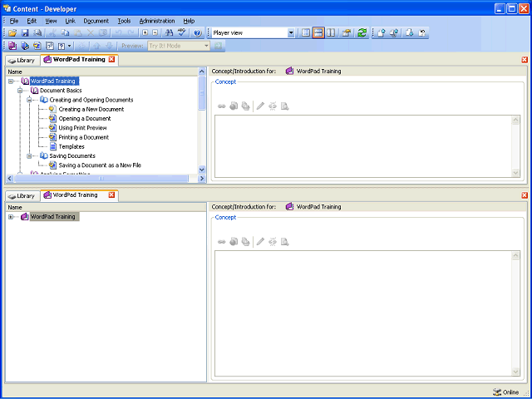Select Creating a New Document topic
The width and height of the screenshot is (532, 399).
click(x=91, y=109)
